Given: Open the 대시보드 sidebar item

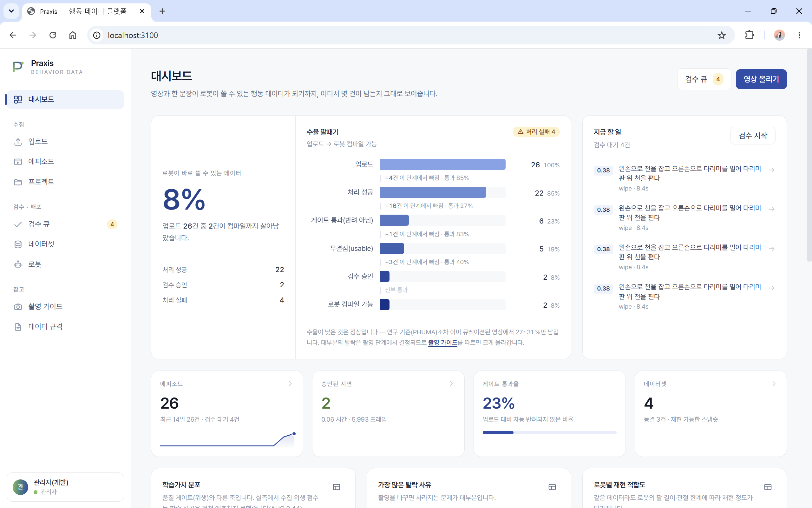Looking at the screenshot, I should pyautogui.click(x=65, y=99).
